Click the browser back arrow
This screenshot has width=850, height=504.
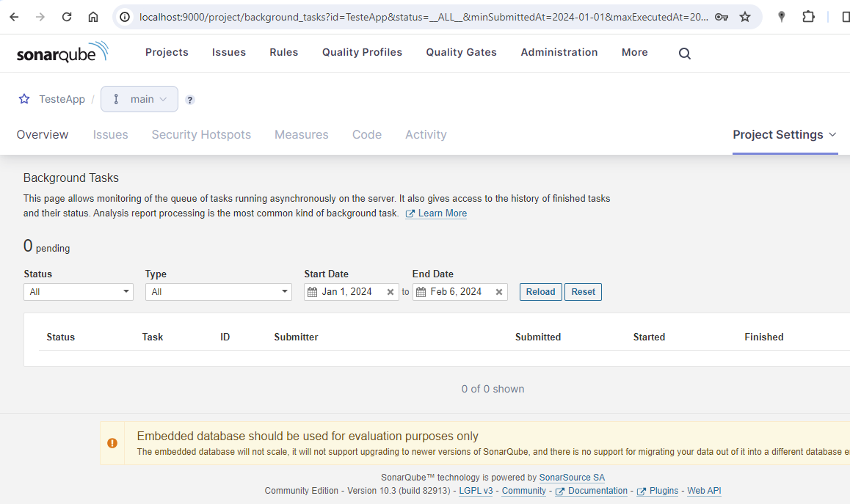click(14, 17)
